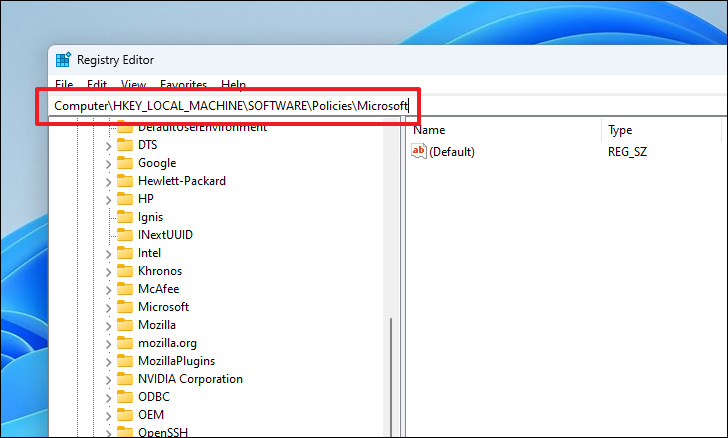The height and width of the screenshot is (438, 728).
Task: Select the McAfee key label
Action: point(159,289)
